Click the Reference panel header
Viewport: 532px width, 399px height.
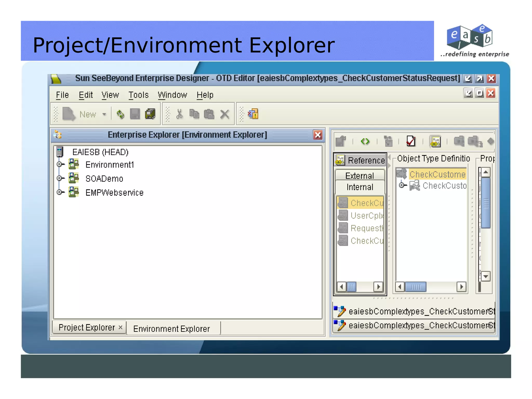coord(360,160)
